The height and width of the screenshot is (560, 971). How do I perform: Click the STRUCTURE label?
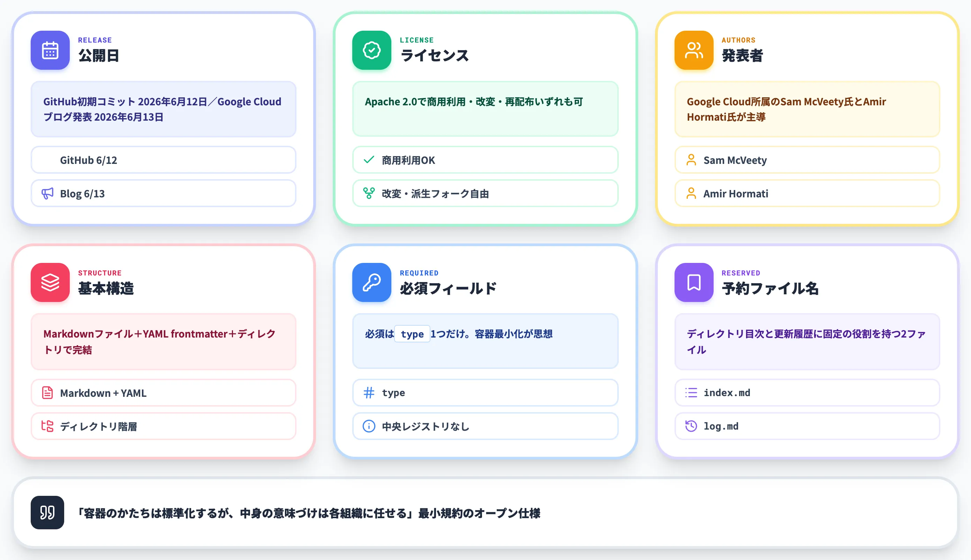click(100, 273)
